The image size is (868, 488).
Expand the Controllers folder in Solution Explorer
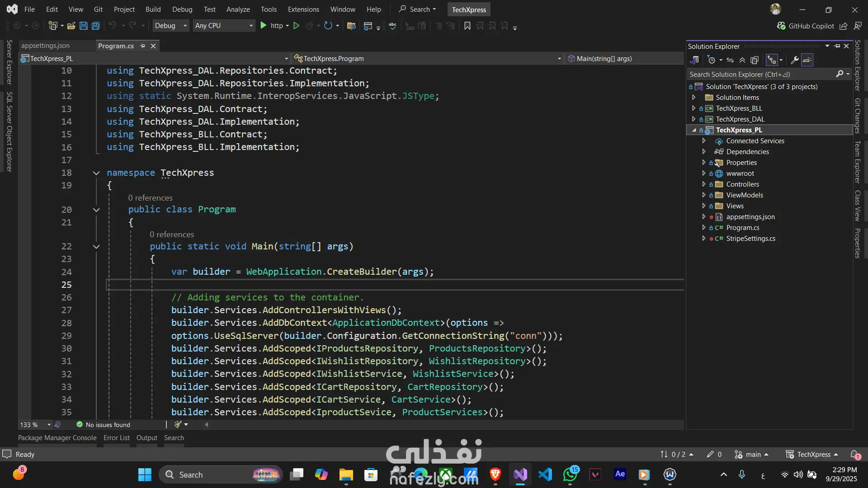[x=704, y=184]
